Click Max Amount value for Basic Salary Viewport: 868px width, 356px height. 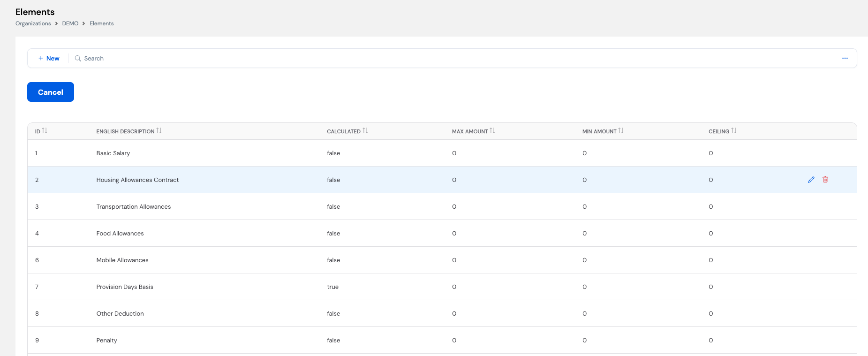(454, 153)
